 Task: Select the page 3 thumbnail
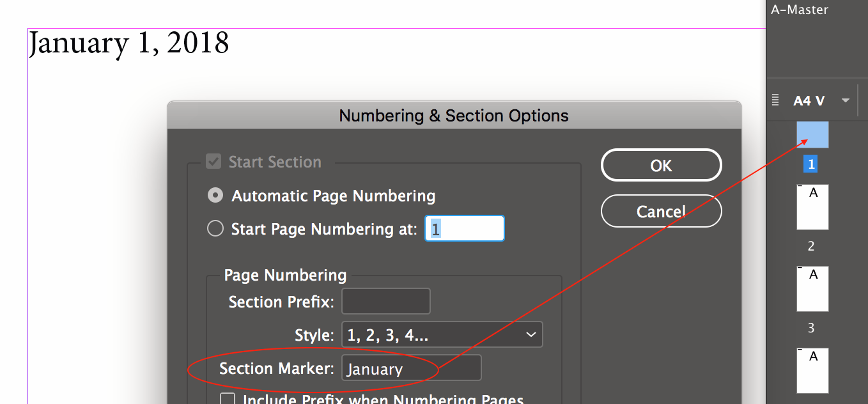[812, 289]
